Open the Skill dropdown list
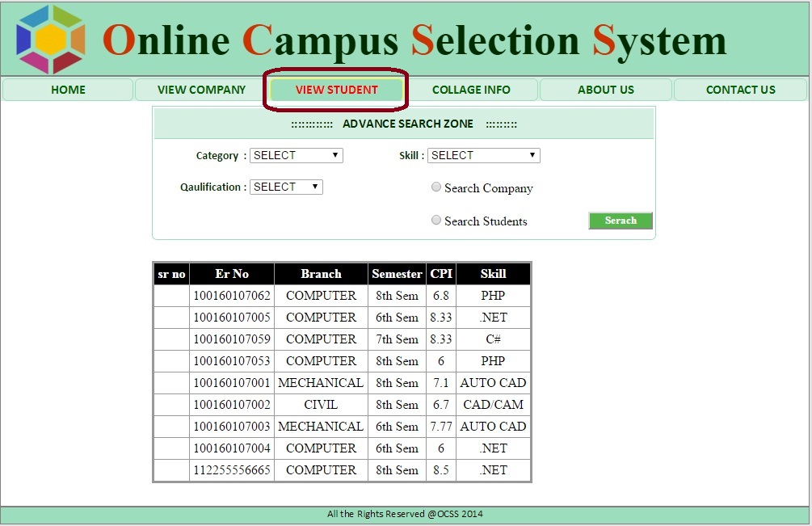Screen dimensions: 812x526 (483, 155)
